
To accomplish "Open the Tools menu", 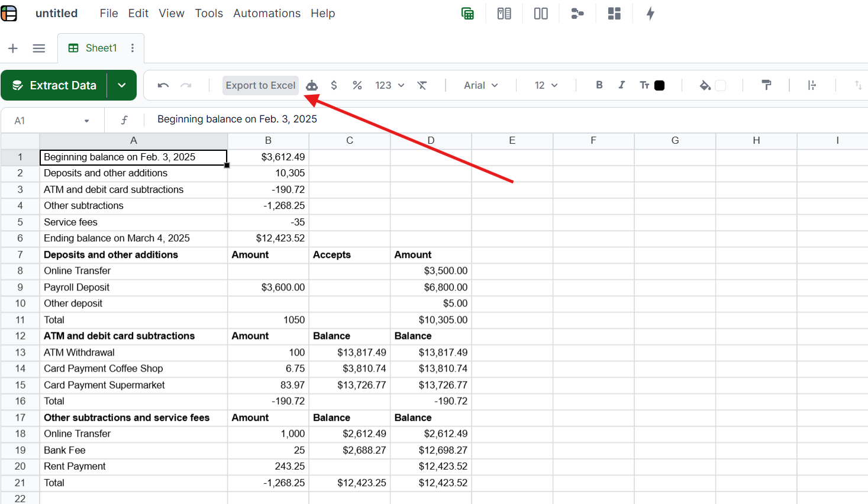I will [209, 13].
